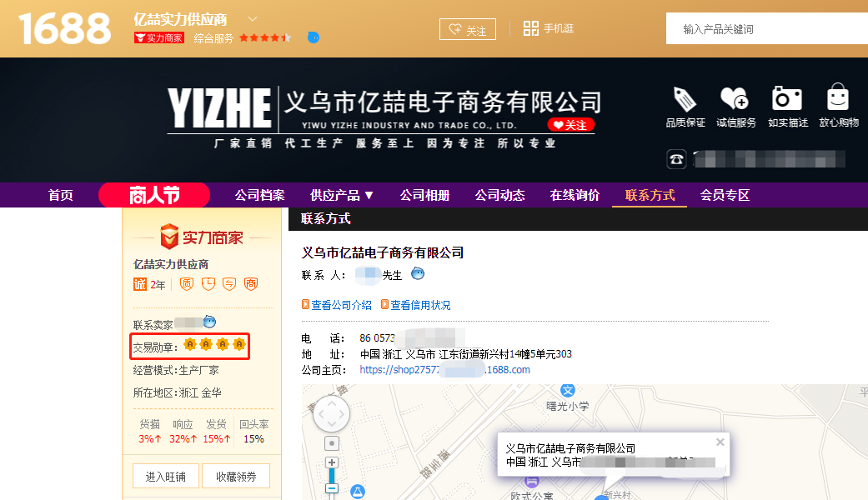Click the 关注 follow button in header
This screenshot has width=868, height=500.
[467, 29]
